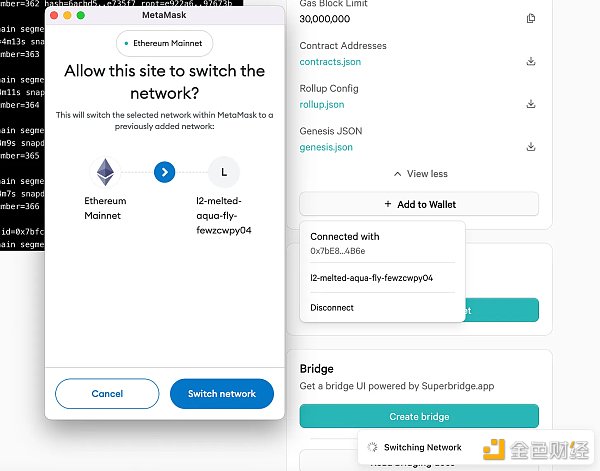600x471 pixels.
Task: Collapse details with View less
Action: click(x=420, y=174)
